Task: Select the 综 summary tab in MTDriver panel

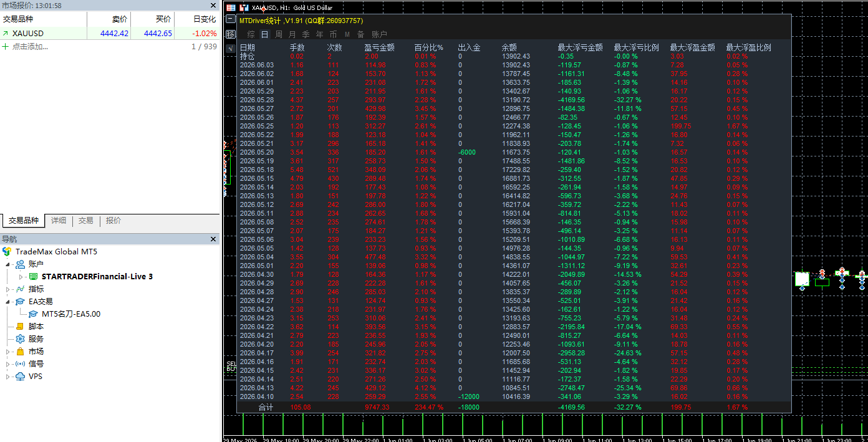Action: (251, 34)
